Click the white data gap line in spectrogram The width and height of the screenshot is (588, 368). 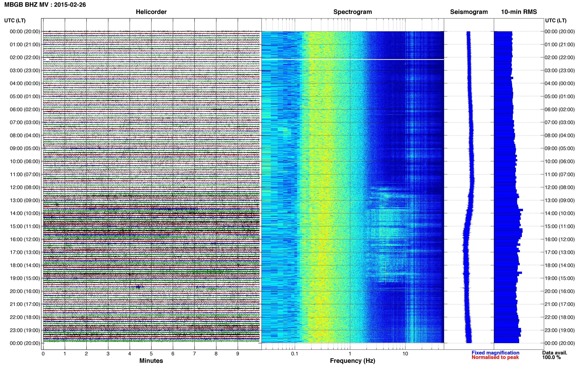(353, 59)
